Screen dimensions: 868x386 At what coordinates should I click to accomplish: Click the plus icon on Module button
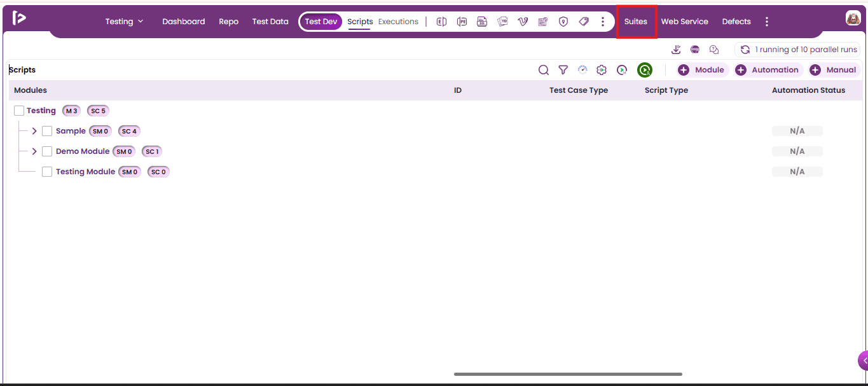(x=684, y=70)
